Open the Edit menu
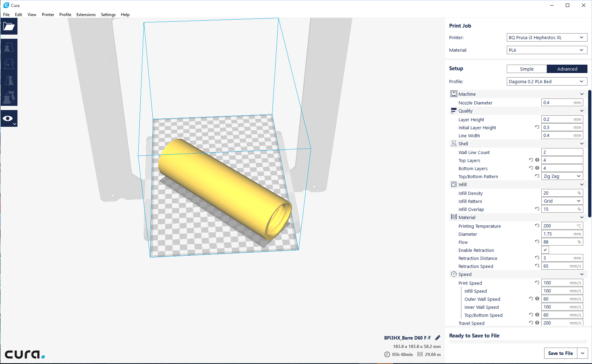 click(x=19, y=15)
